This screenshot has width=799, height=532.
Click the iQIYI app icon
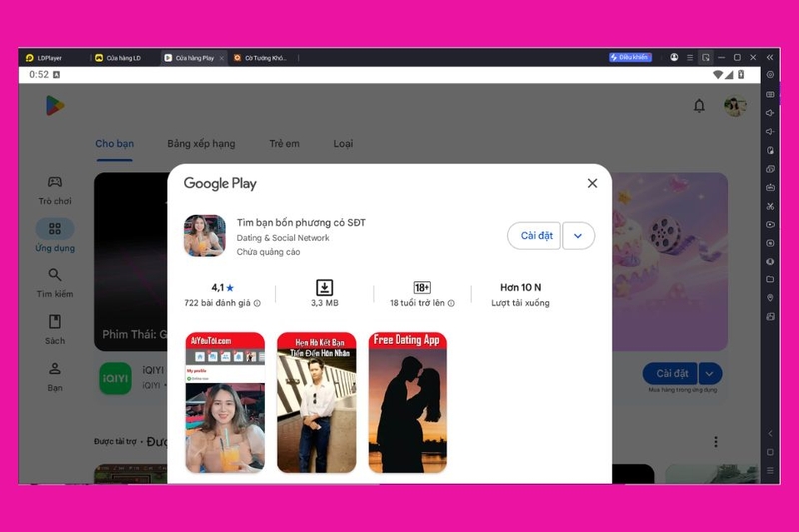pos(115,378)
